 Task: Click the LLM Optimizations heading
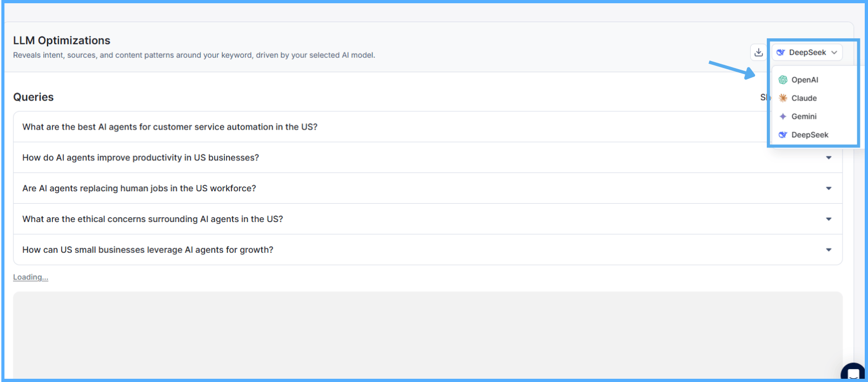click(62, 41)
